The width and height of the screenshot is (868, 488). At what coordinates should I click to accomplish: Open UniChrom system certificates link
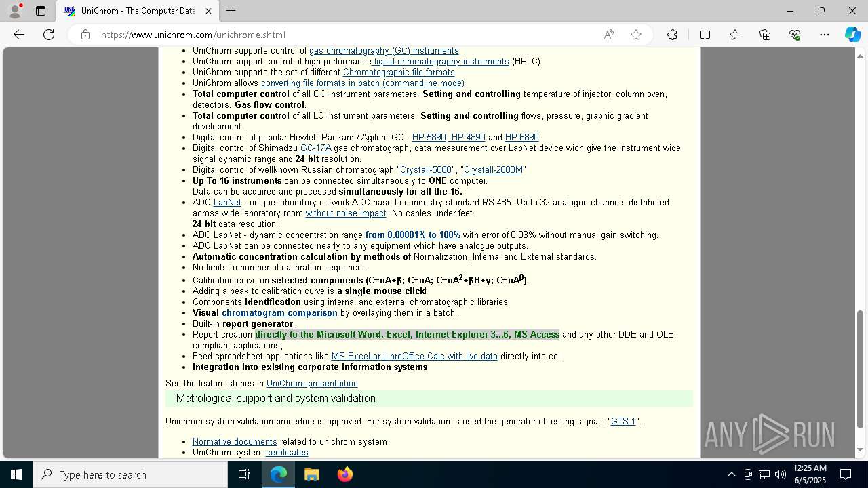pyautogui.click(x=287, y=453)
